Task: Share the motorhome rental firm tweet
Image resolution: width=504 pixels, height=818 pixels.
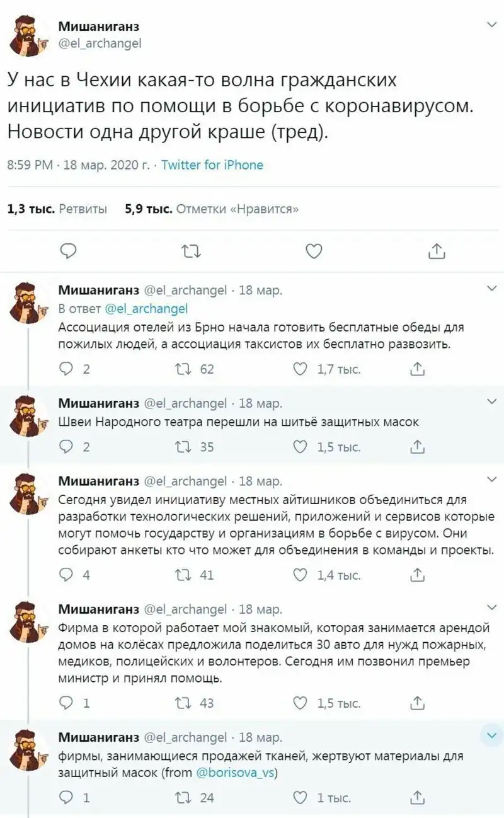Action: (416, 703)
